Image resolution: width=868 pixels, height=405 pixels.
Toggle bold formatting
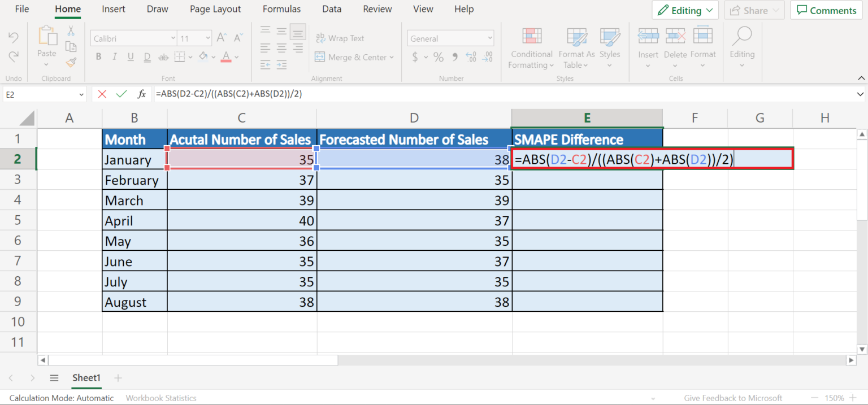coord(98,56)
